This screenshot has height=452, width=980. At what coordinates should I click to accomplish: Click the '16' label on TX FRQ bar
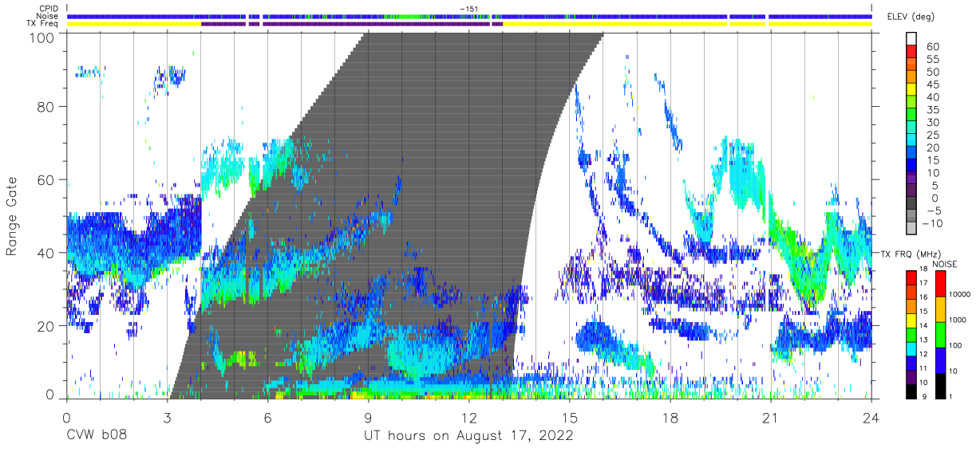923,297
